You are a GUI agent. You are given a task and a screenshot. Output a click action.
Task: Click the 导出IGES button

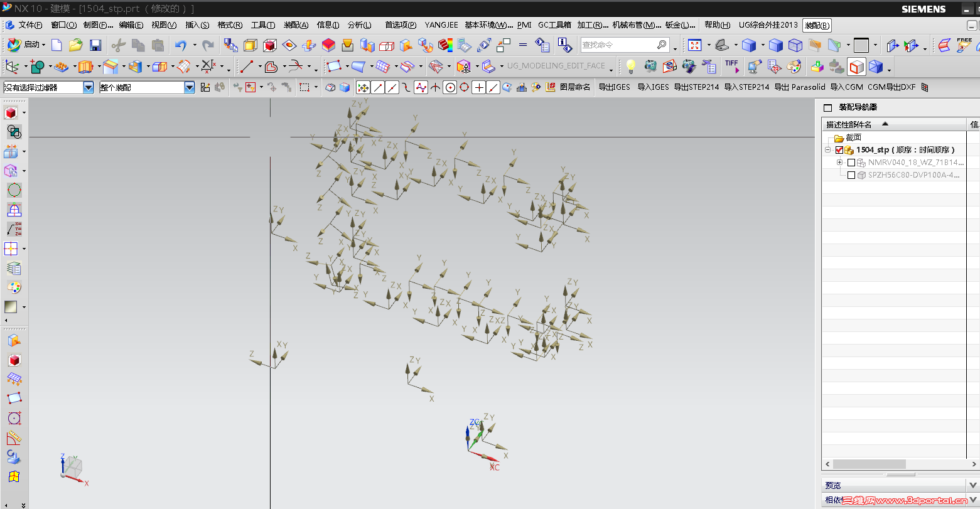[614, 87]
